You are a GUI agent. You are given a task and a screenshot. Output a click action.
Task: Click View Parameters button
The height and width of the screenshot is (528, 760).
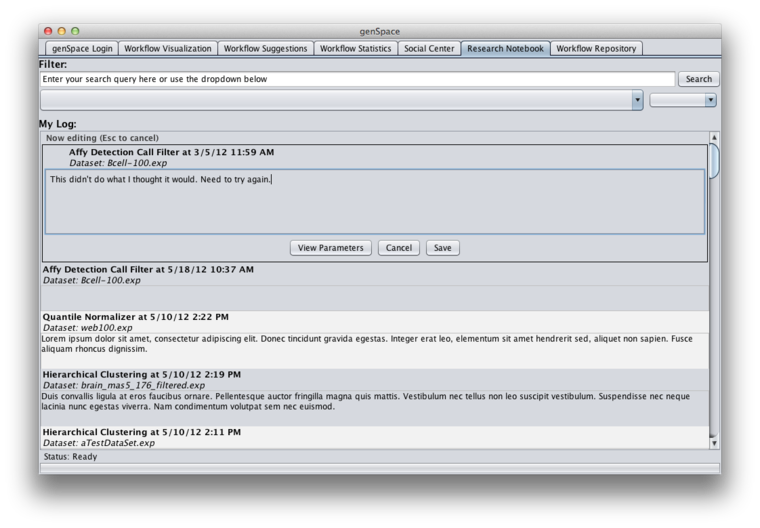pyautogui.click(x=331, y=248)
